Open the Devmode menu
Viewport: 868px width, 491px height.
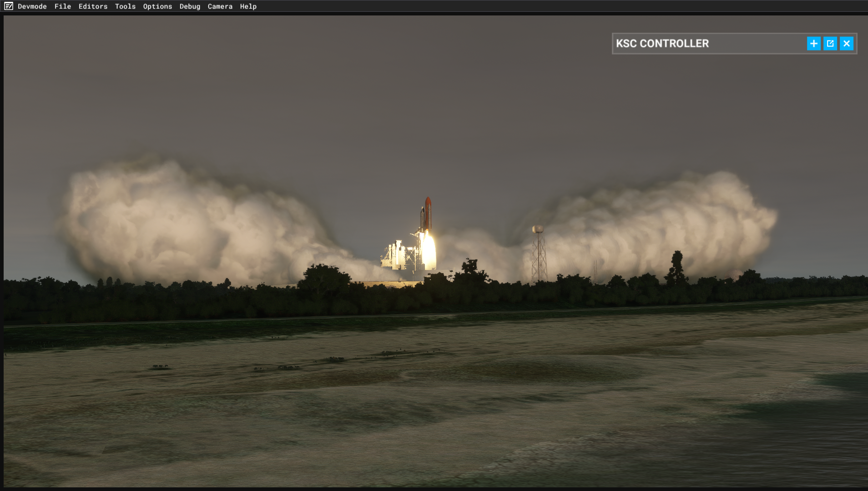32,6
